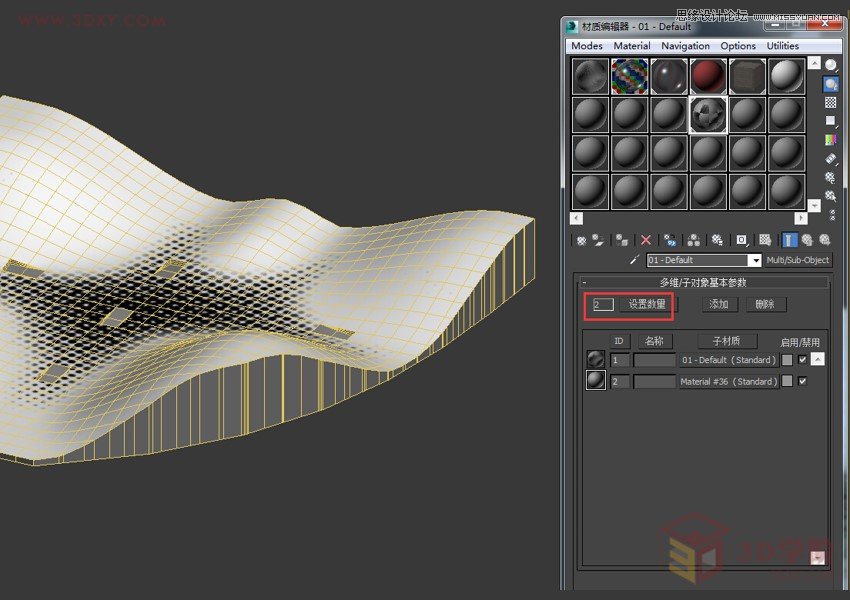Open the Options menu
The image size is (850, 600).
[738, 46]
